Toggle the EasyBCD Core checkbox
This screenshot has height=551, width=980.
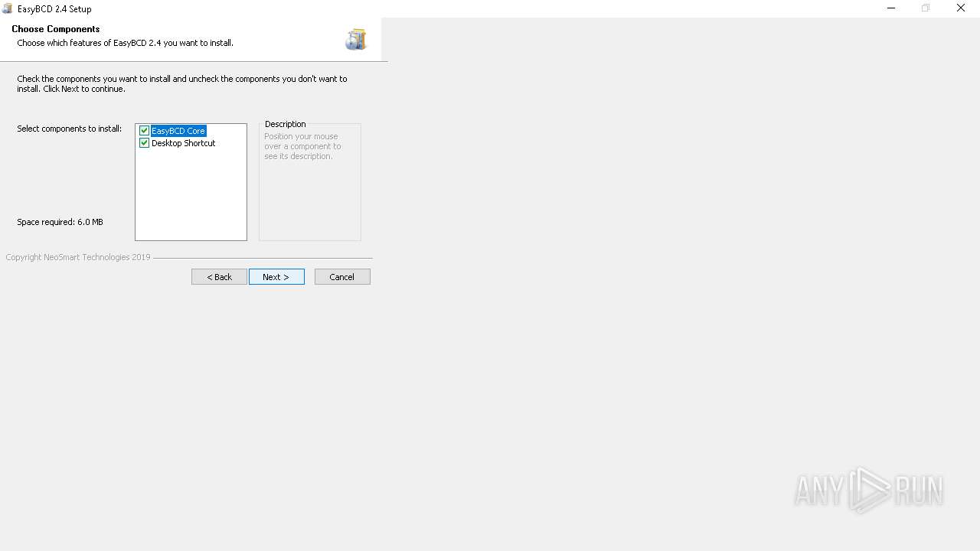coord(144,131)
